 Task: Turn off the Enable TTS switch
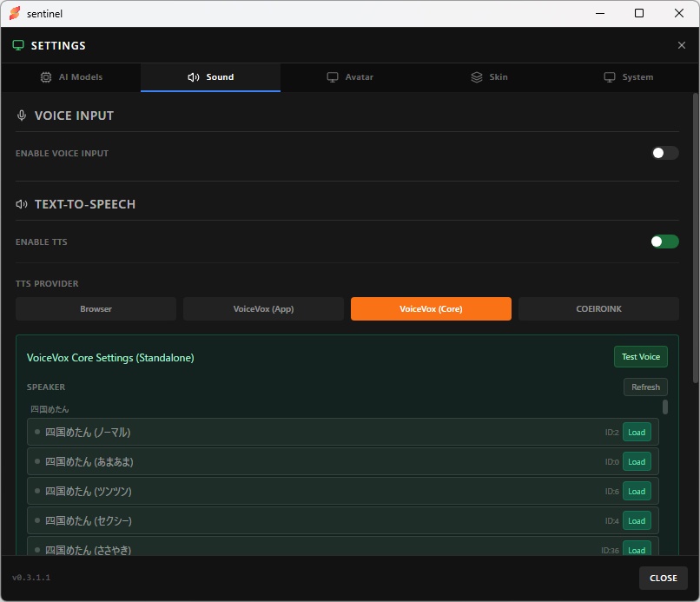(664, 241)
